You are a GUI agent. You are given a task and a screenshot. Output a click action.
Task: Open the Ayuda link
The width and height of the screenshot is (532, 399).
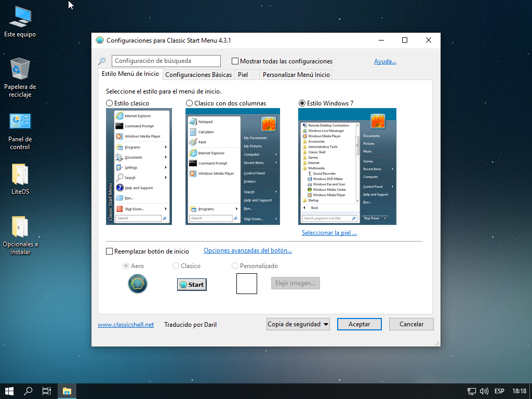coord(385,61)
